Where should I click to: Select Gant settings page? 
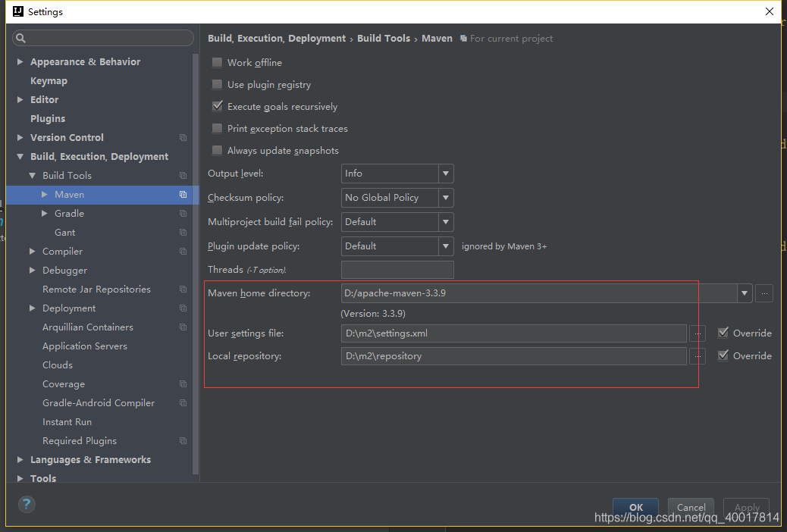64,233
